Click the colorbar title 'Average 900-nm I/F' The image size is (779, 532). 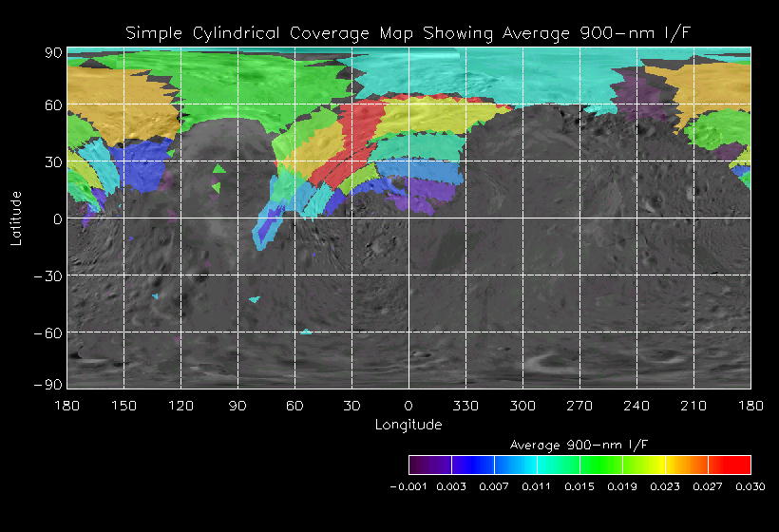pyautogui.click(x=579, y=445)
